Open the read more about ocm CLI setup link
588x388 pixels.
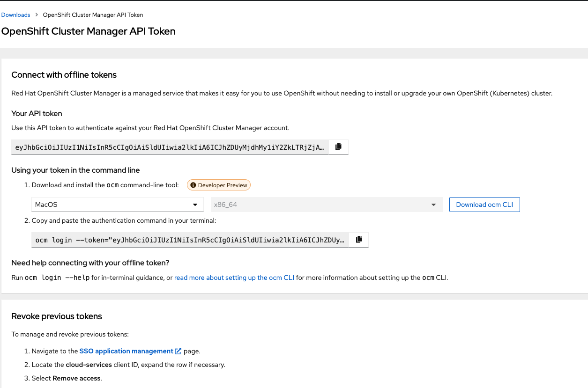click(234, 278)
